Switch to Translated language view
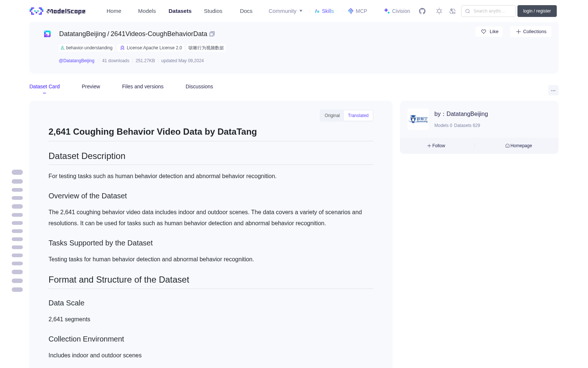 358,116
